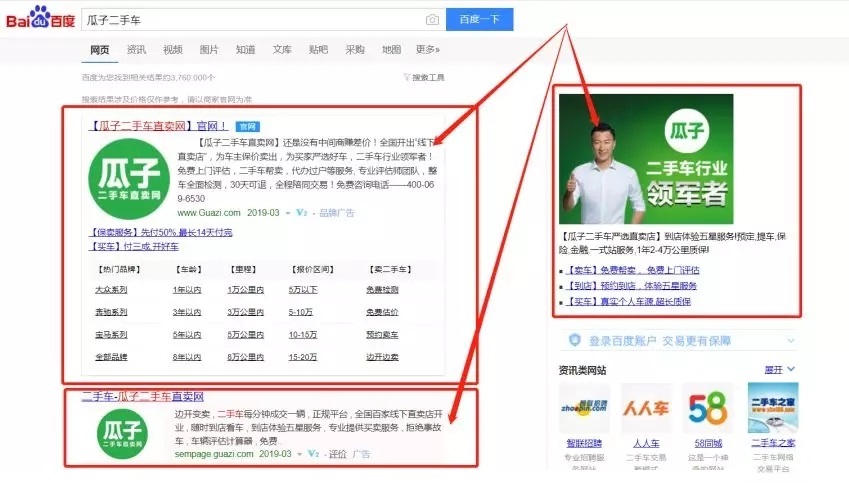This screenshot has height=487, width=849.
Task: Click V2 verification icon beside www.Guazi.com
Action: [302, 213]
